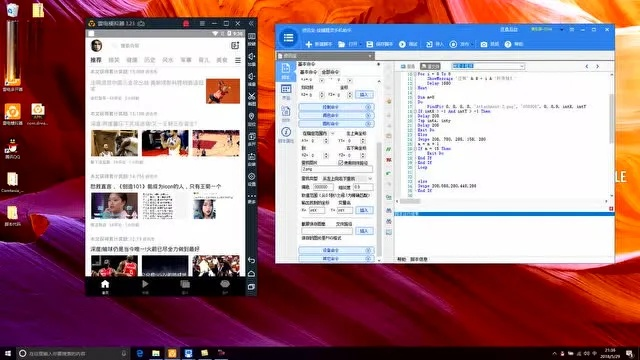Screen dimensions: 640x360
Task: Click the Windows Start button on the taskbar
Action: [x=7, y=353]
